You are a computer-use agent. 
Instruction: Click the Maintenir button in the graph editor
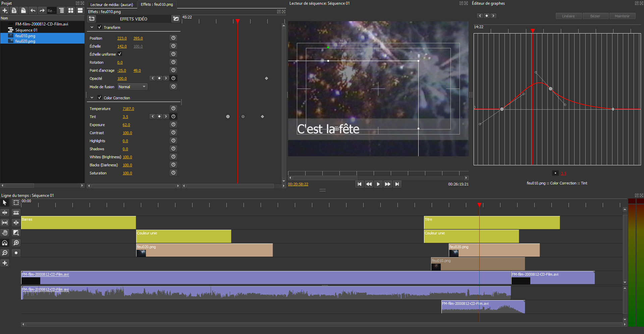coord(622,16)
